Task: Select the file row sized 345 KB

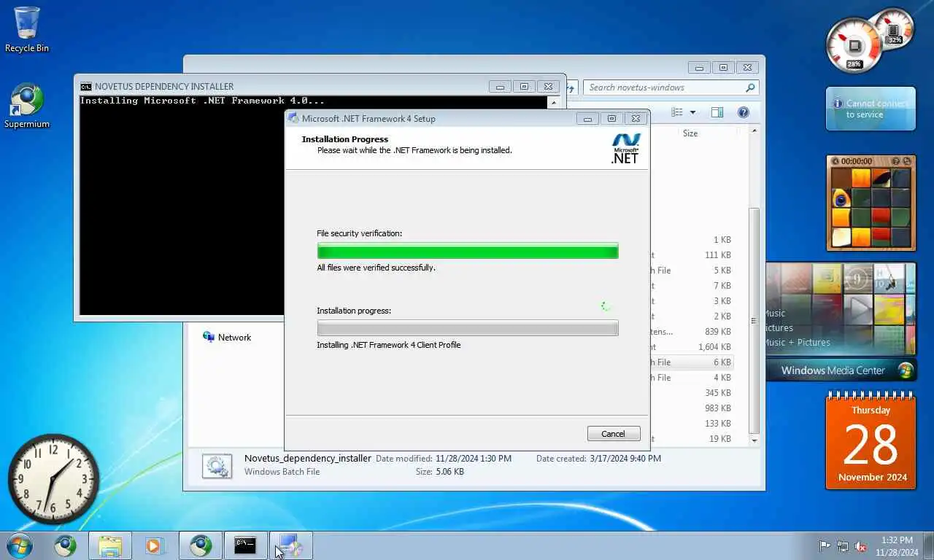Action: click(691, 393)
